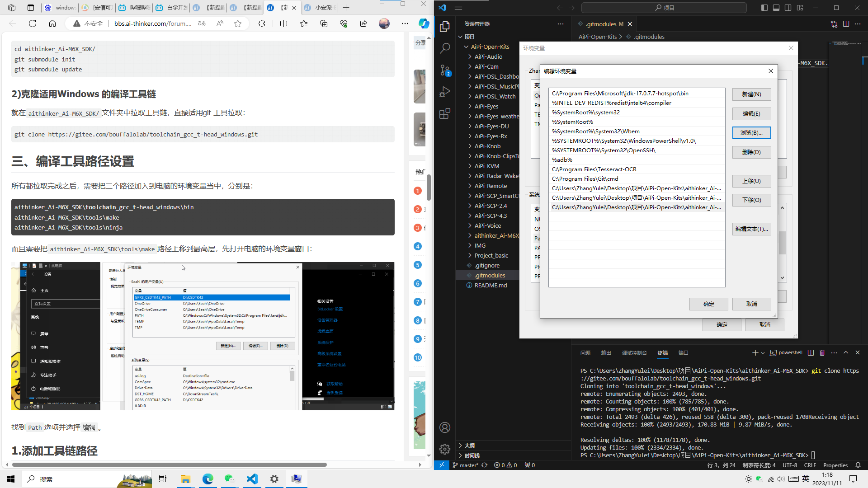This screenshot has width=868, height=488.
Task: Select the Tesseract-OCR path entry
Action: click(637, 169)
